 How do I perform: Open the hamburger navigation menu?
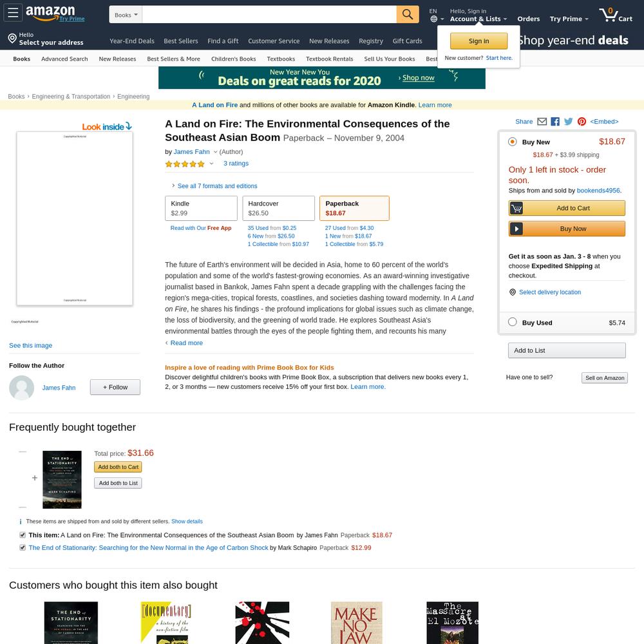[13, 13]
